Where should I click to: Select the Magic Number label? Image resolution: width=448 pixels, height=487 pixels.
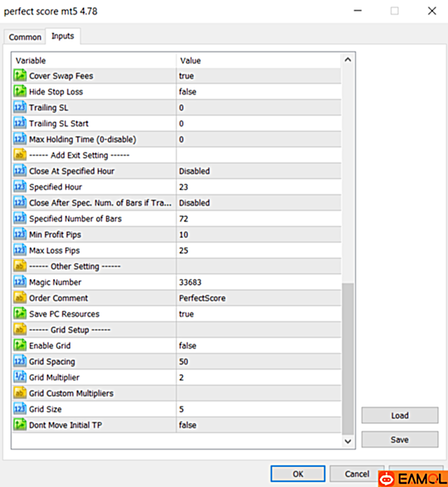[x=55, y=282]
